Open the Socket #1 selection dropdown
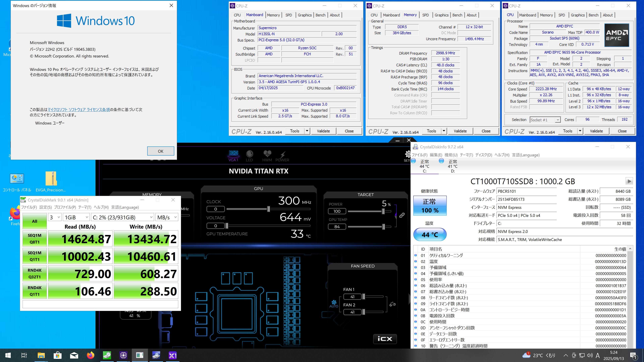 pos(545,120)
